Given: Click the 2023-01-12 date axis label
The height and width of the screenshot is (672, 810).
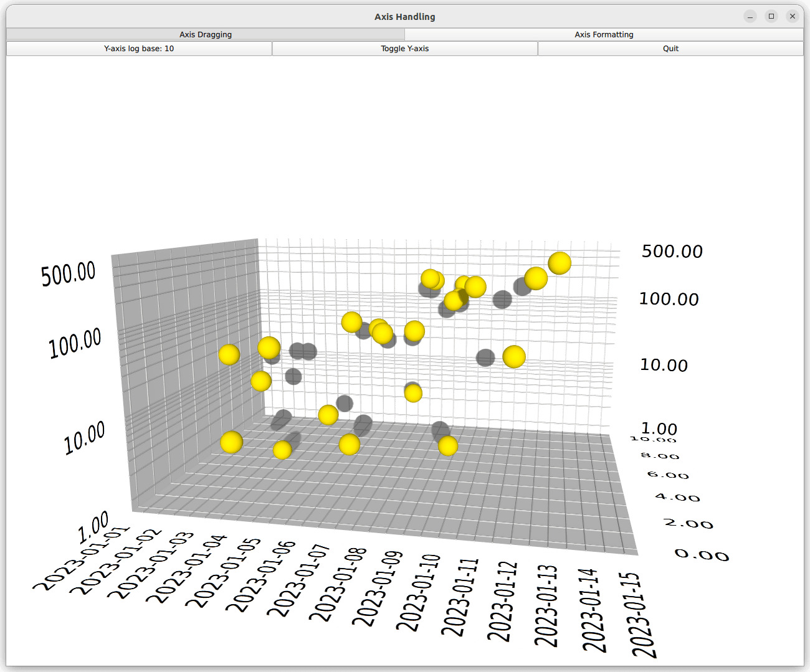Looking at the screenshot, I should [502, 602].
